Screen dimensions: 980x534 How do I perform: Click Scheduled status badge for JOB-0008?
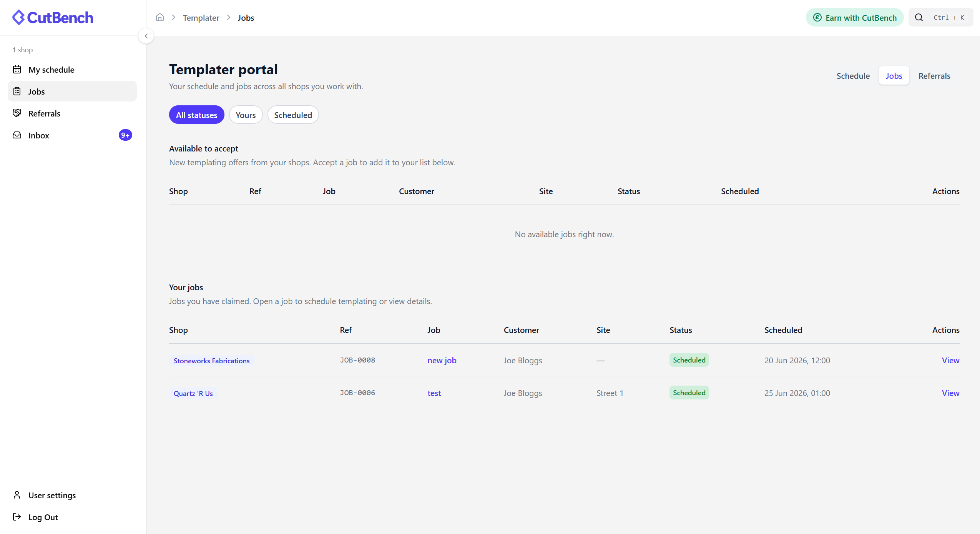[x=689, y=360]
